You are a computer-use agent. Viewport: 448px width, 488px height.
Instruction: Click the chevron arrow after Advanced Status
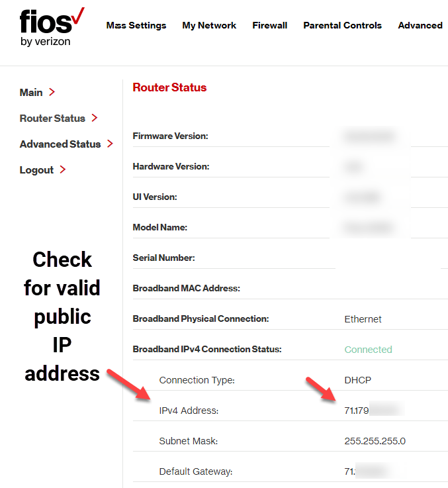110,144
